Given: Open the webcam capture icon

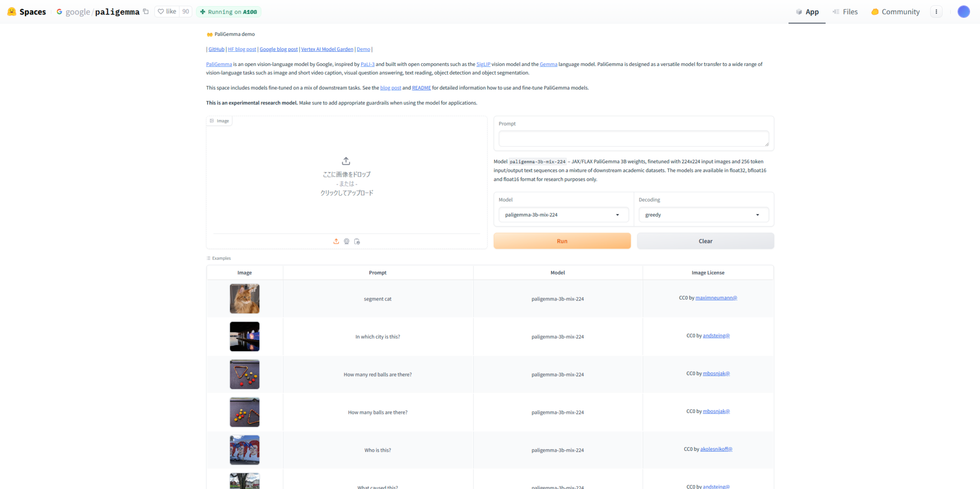Looking at the screenshot, I should coord(346,241).
